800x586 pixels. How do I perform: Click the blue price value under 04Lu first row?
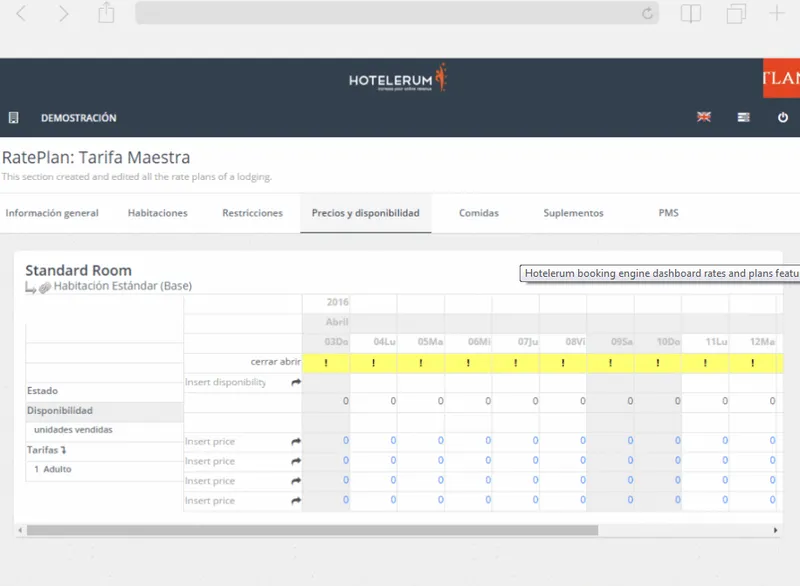click(393, 440)
